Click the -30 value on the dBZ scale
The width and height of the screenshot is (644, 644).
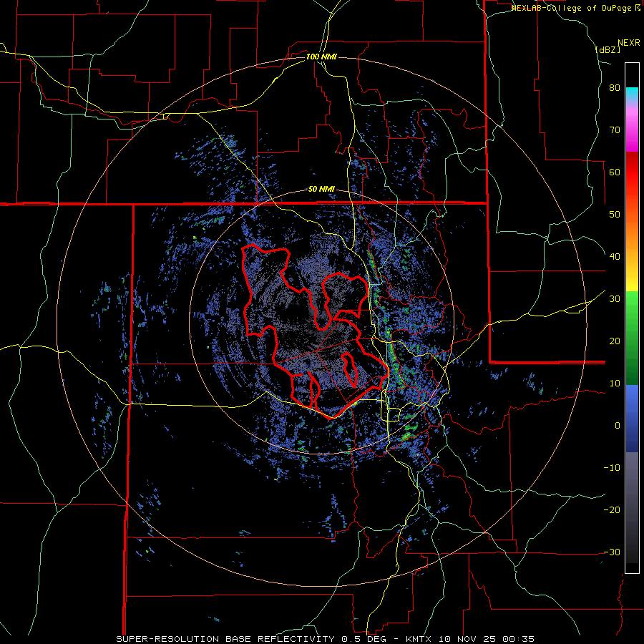point(612,552)
